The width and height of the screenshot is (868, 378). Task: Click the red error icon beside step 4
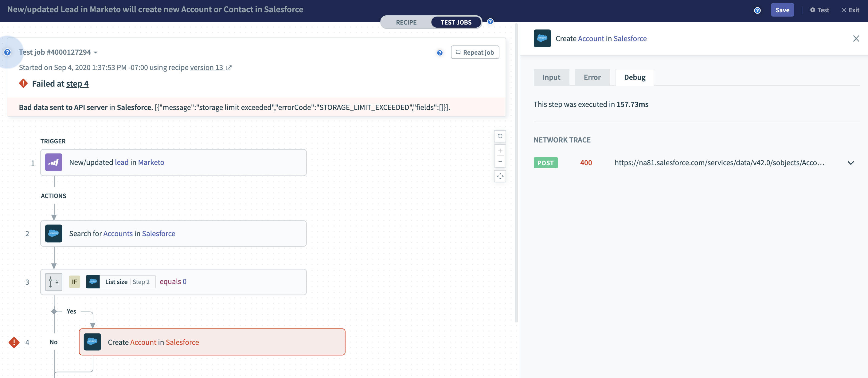click(14, 342)
